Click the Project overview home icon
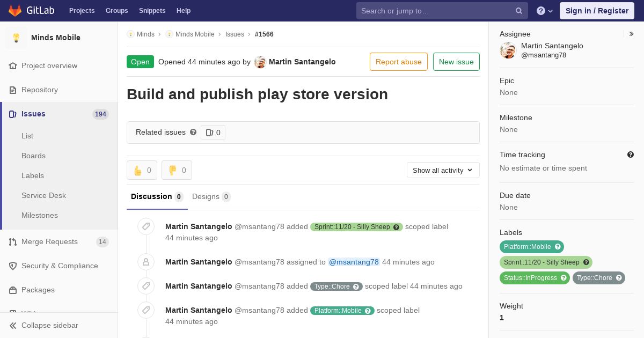 (x=13, y=66)
